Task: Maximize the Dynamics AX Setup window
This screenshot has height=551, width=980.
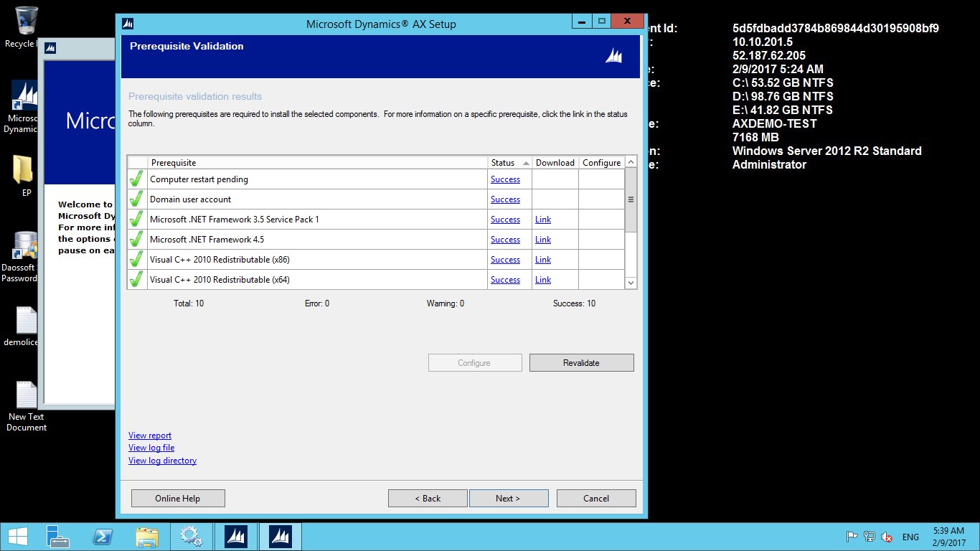Action: point(602,22)
